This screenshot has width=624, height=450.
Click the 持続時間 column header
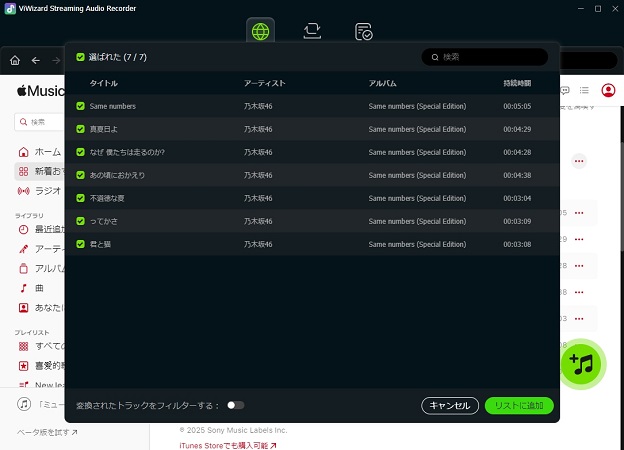(517, 83)
